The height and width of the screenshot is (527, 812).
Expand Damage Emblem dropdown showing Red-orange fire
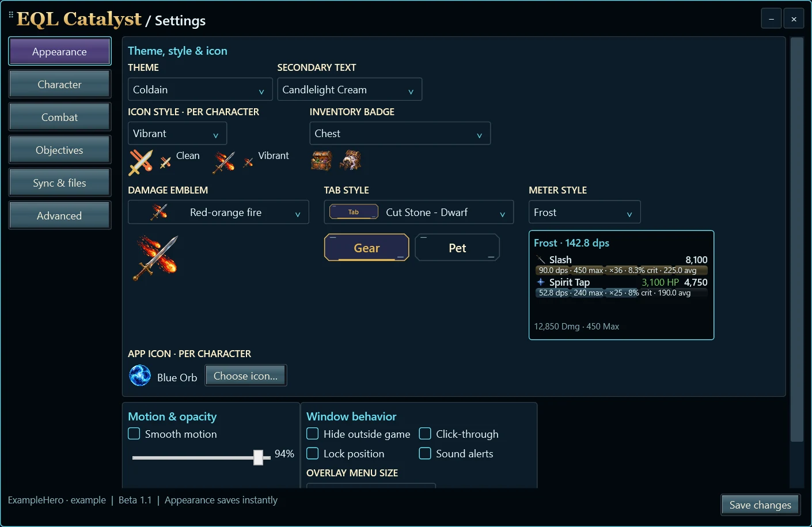tap(218, 212)
